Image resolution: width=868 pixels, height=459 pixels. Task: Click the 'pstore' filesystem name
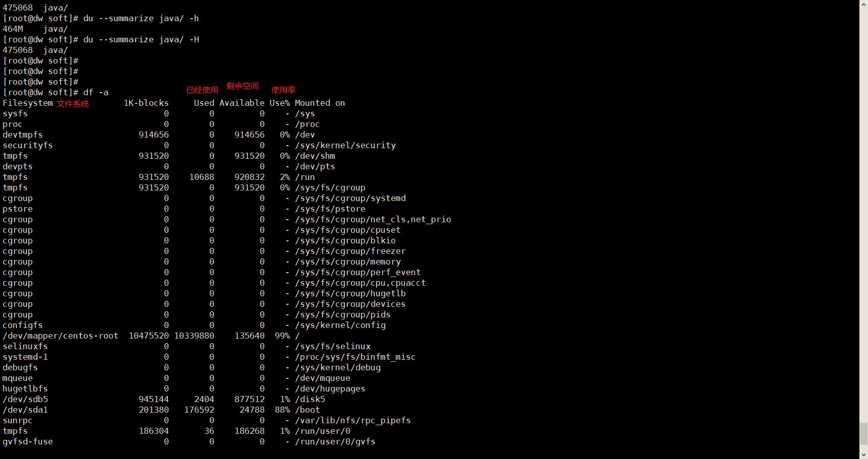(x=18, y=209)
